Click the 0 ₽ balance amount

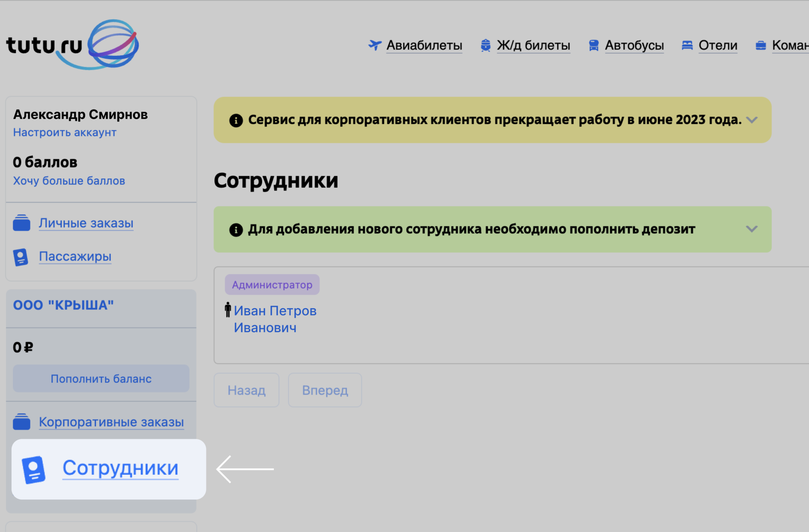[23, 348]
